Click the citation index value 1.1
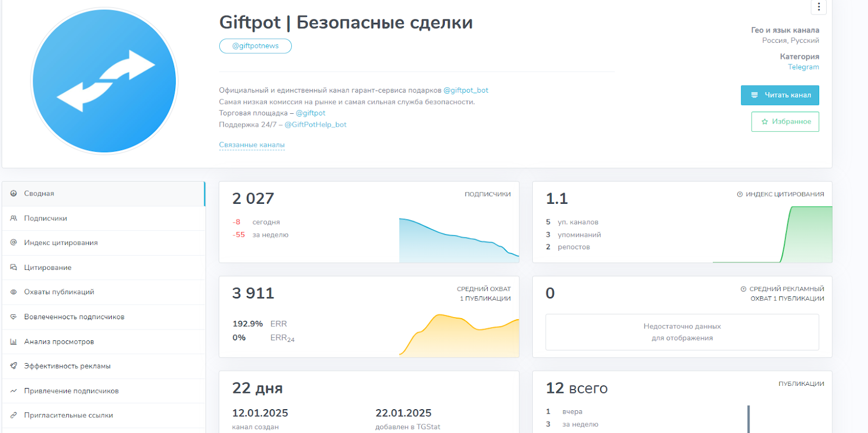Image resolution: width=868 pixels, height=433 pixels. [557, 199]
